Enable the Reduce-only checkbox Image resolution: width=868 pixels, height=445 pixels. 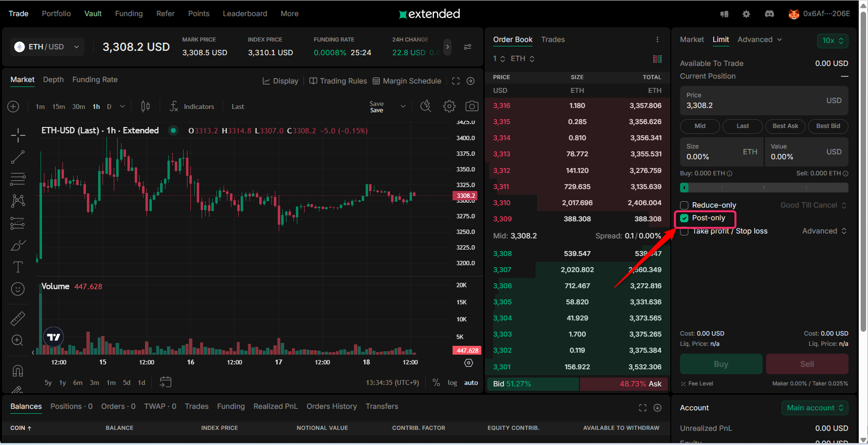point(684,205)
